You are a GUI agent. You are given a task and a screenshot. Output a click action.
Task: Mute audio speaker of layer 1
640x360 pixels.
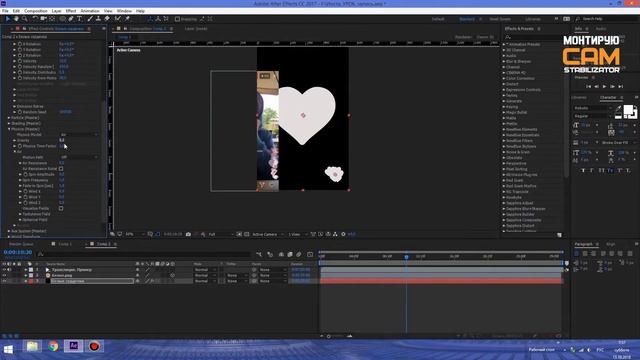9,270
